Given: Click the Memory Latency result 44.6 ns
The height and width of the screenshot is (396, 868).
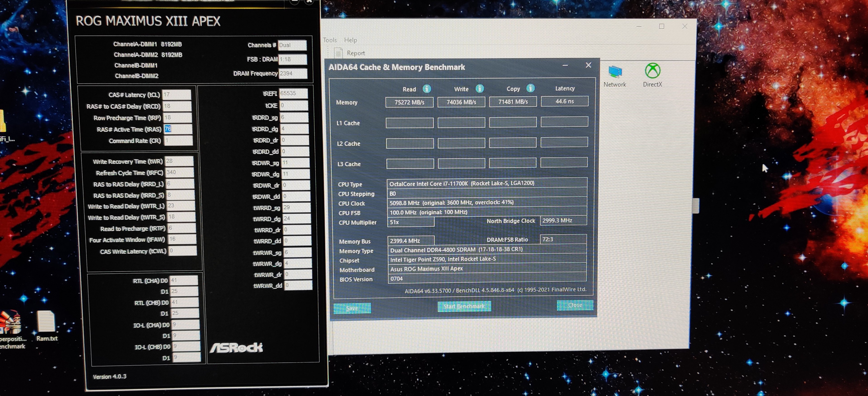Looking at the screenshot, I should (565, 101).
